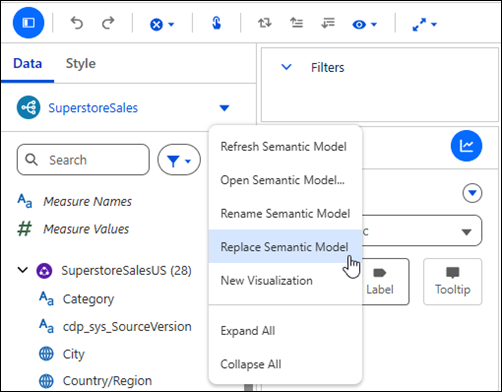Open the clear options dropdown arrow
Viewport: 502px width, 392px height.
(x=171, y=24)
